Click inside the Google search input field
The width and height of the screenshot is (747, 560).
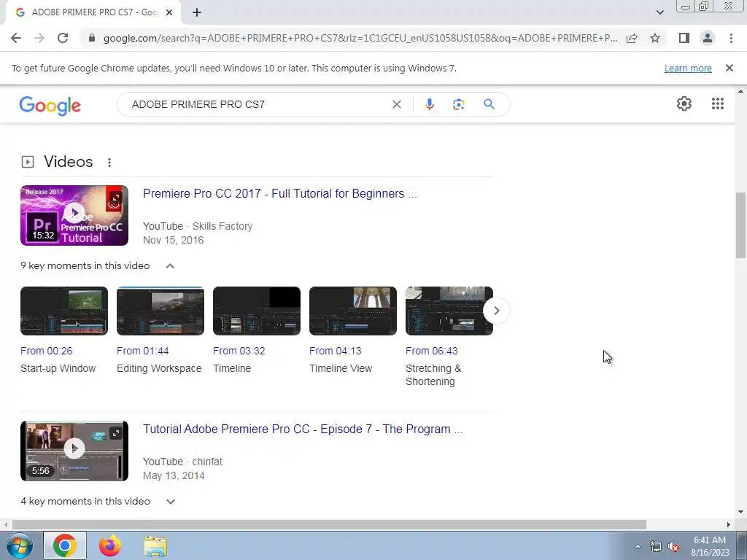point(258,104)
